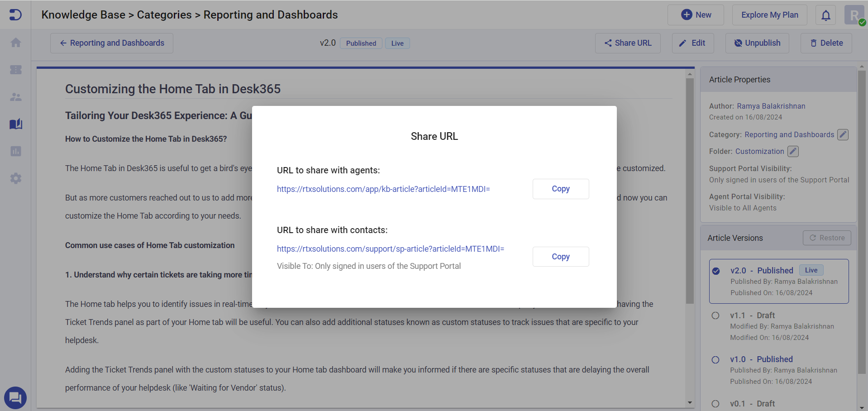This screenshot has width=868, height=411.
Task: Unpublish the current article
Action: (757, 43)
